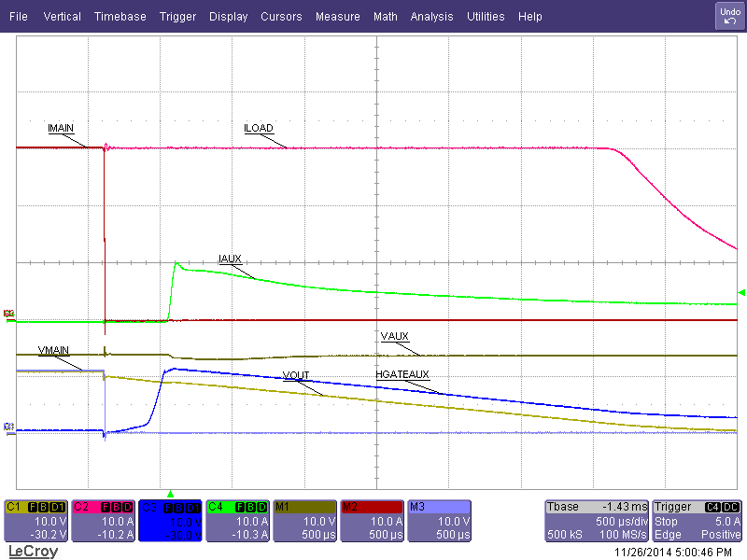Open the M2 memory trace descriptor
Viewport: 747px width, 560px height.
point(373,519)
